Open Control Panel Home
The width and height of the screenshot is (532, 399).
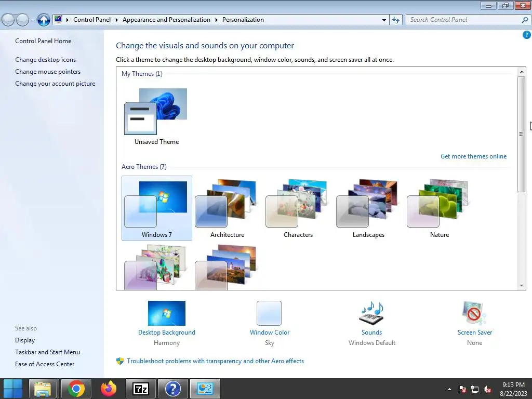pos(43,41)
